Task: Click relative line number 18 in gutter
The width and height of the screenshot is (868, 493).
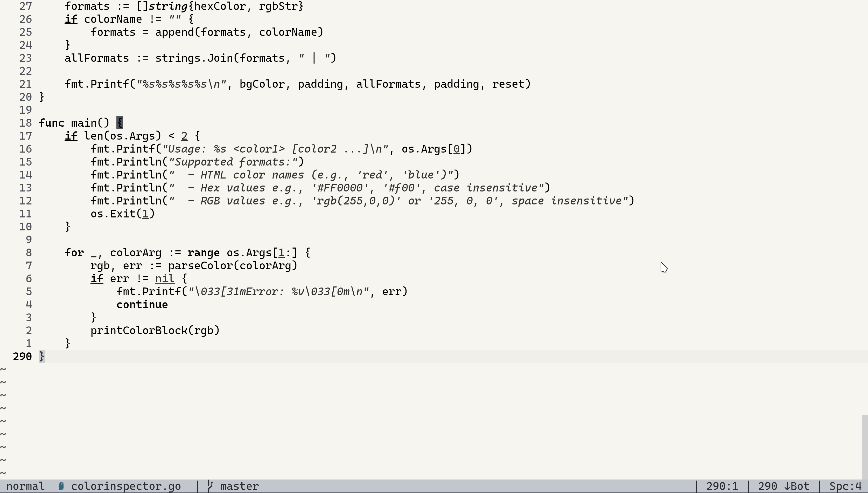Action: click(x=26, y=123)
